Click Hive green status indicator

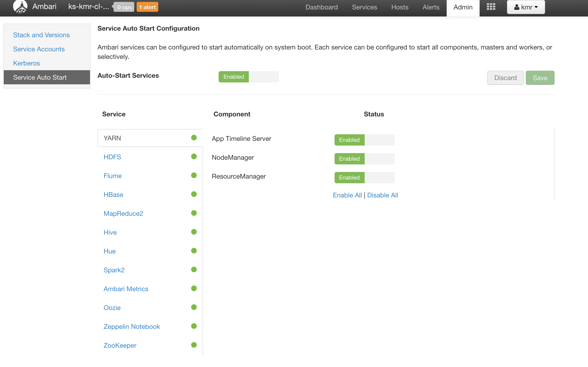click(194, 232)
